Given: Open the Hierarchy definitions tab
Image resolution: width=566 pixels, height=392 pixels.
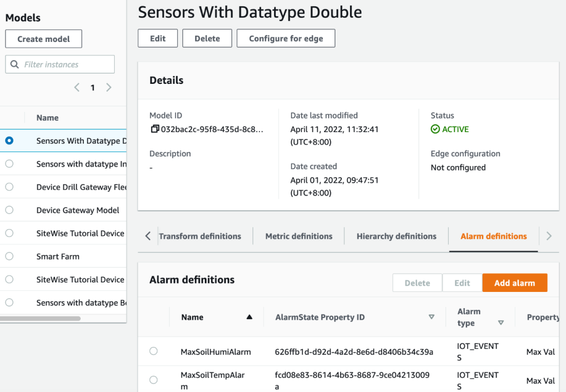Looking at the screenshot, I should 396,236.
